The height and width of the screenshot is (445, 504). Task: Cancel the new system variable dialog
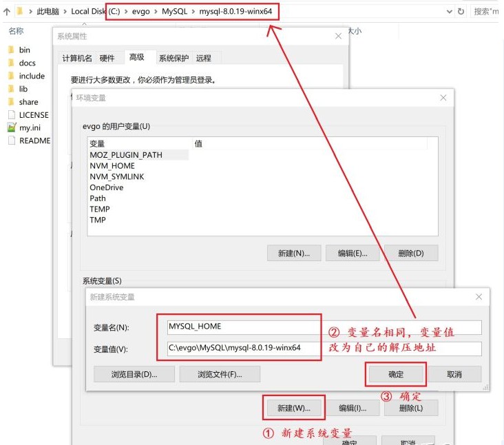point(454,374)
